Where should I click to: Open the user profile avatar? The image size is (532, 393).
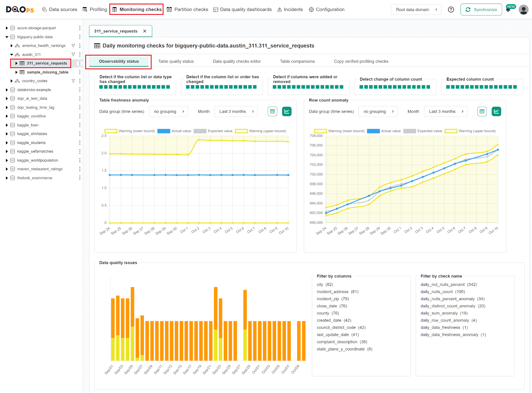(523, 10)
